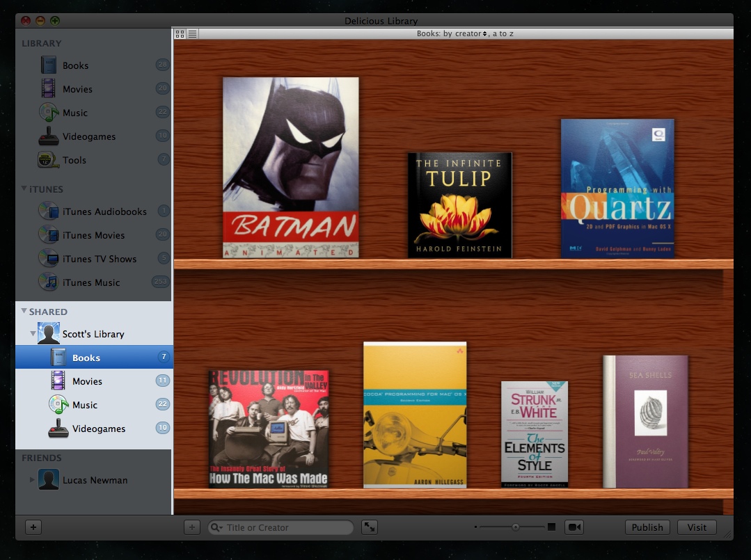Click the Visit button
Viewport: 751px width, 560px height.
point(697,527)
